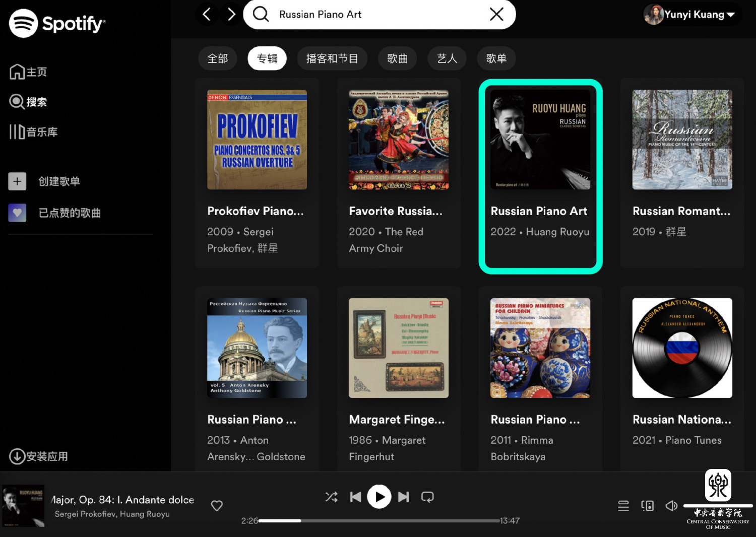This screenshot has height=537, width=756.
Task: Go back with the left arrow
Action: point(207,14)
